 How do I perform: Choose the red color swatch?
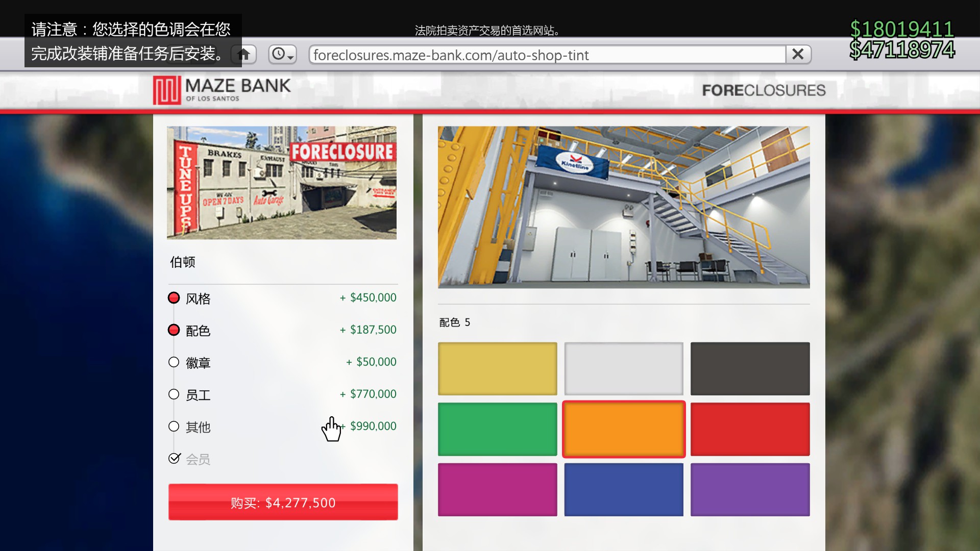tap(750, 429)
